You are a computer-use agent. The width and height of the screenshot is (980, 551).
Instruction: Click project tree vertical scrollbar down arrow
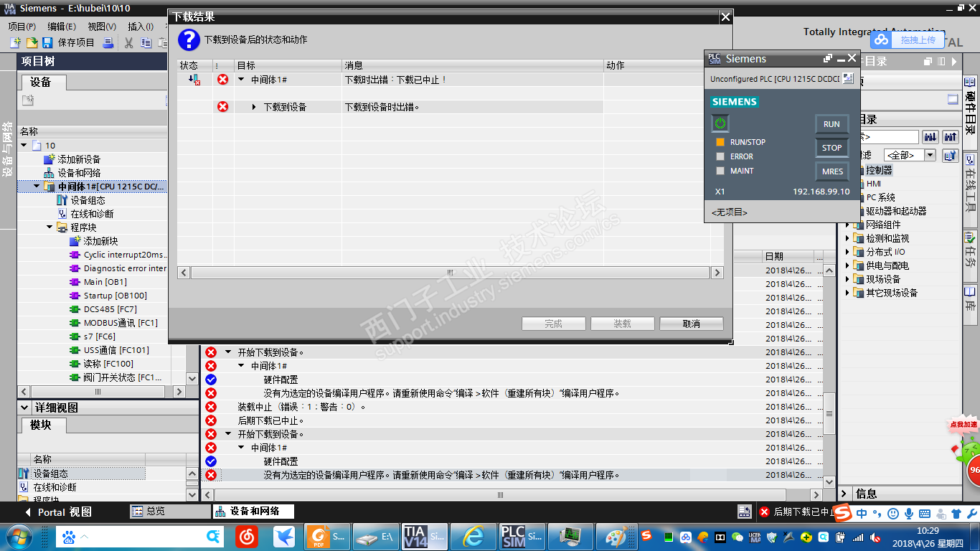point(192,378)
